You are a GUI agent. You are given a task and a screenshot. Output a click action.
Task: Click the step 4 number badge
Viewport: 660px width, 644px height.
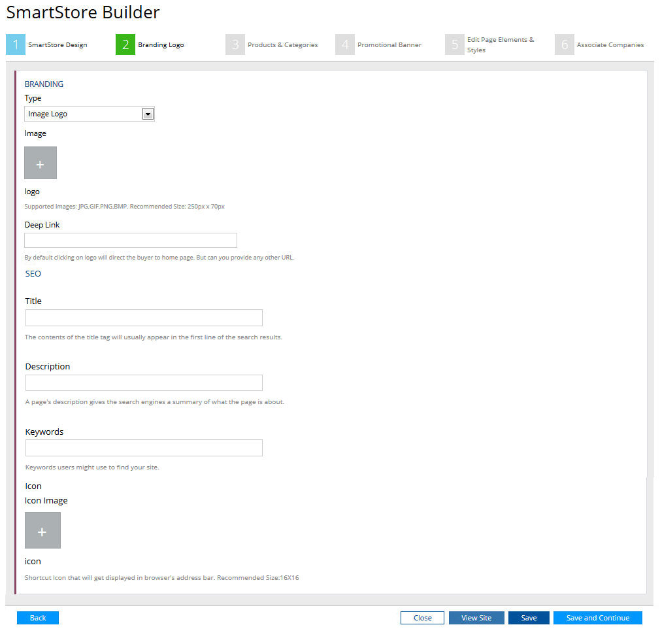tap(345, 44)
